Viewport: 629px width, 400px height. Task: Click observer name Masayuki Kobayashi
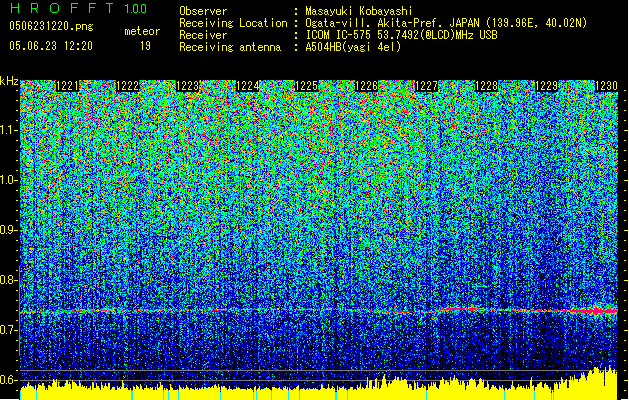[359, 11]
